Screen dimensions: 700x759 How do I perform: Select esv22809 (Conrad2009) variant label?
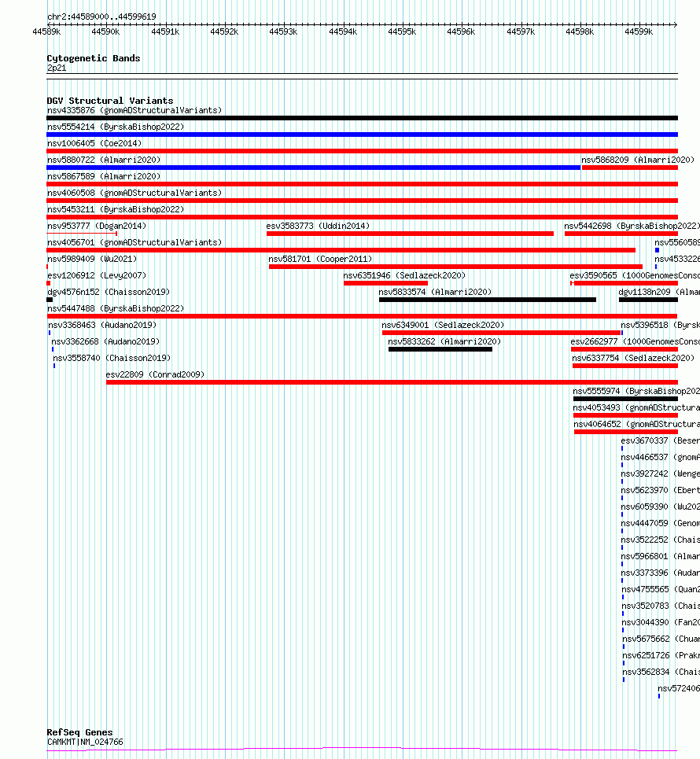click(156, 374)
